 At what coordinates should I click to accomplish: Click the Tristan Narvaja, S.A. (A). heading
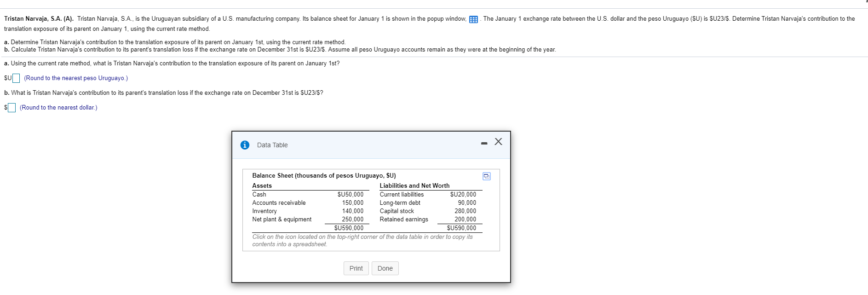pos(39,19)
